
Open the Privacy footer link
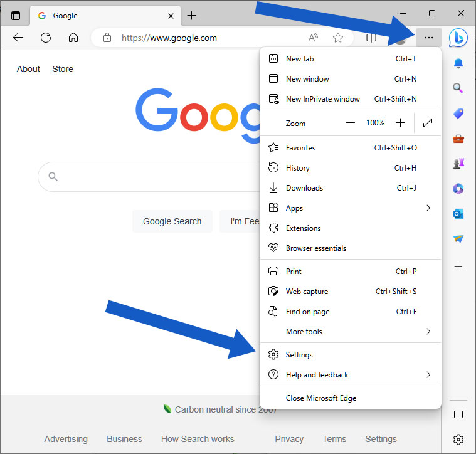point(289,439)
